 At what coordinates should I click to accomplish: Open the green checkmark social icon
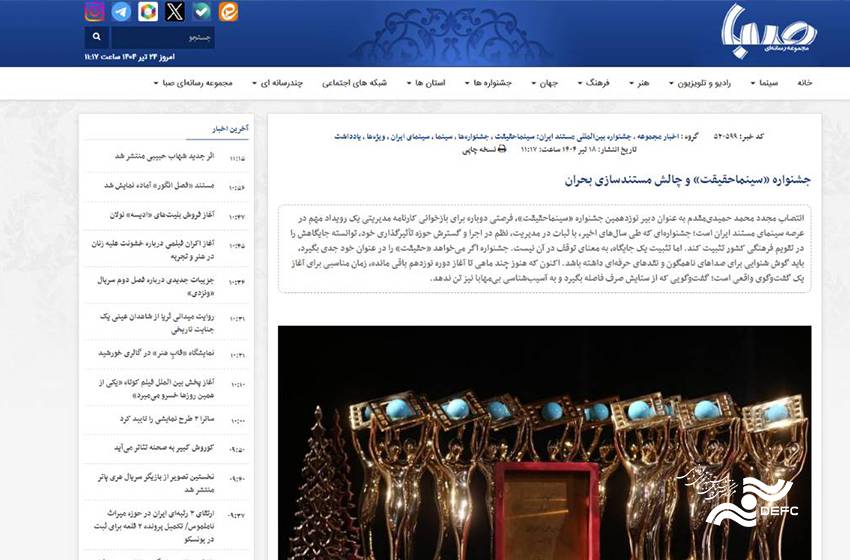pos(202,11)
